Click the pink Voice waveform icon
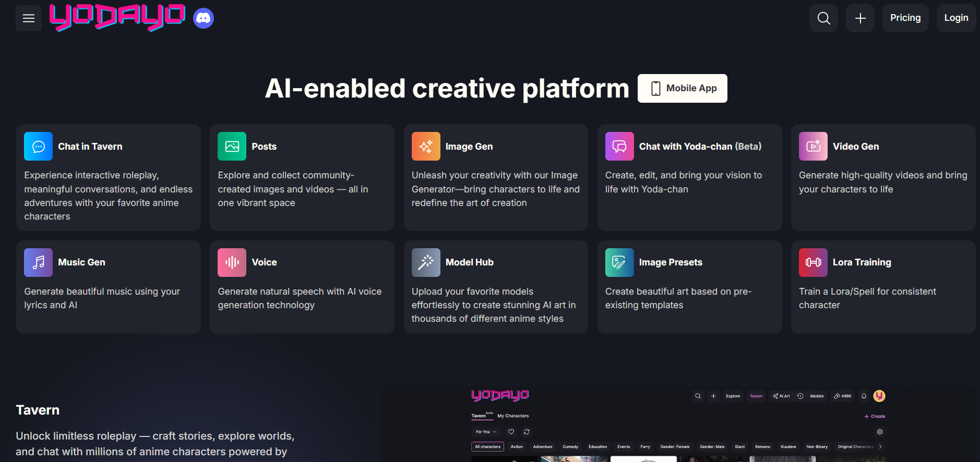This screenshot has width=980, height=462. coord(232,262)
